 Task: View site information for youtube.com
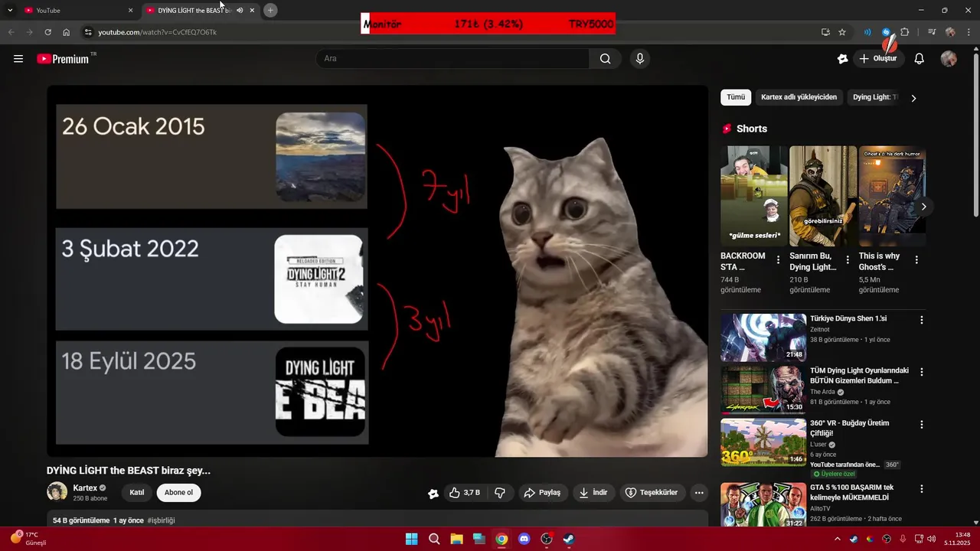[x=88, y=32]
